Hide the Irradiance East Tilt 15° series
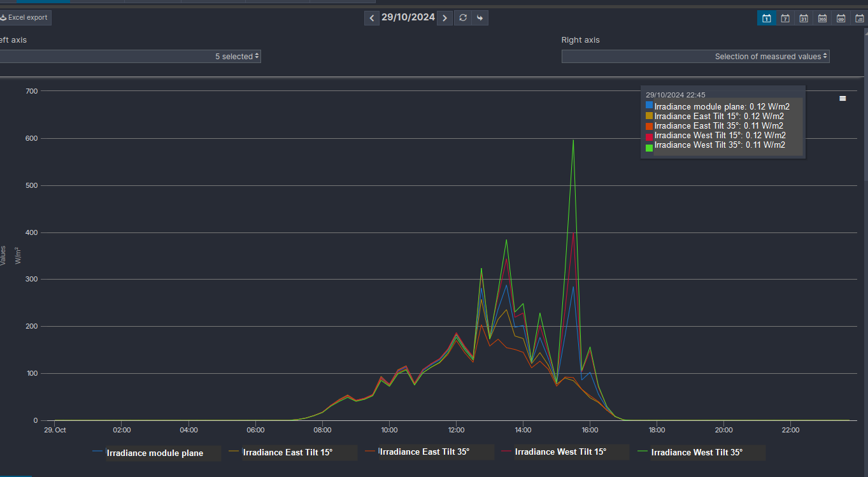Viewport: 868px width, 477px height. coord(287,452)
